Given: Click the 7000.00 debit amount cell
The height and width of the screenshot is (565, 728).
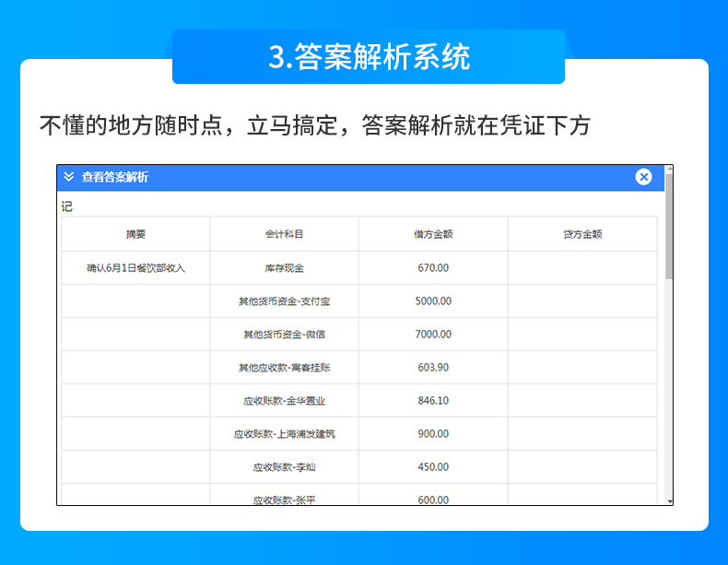Looking at the screenshot, I should click(x=432, y=335).
